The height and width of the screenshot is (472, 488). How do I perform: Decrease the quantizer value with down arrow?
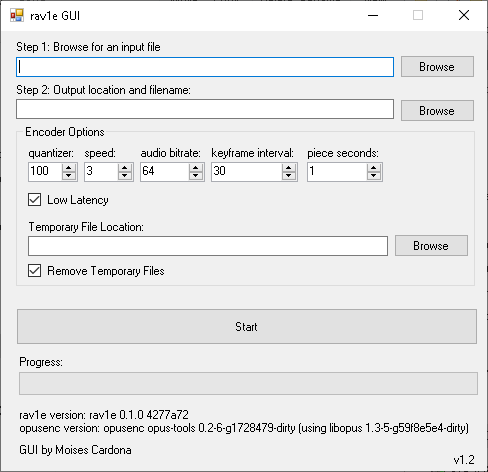click(69, 176)
